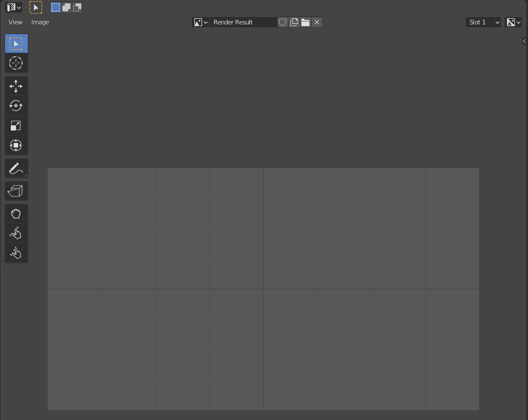Screen dimensions: 528x420
Task: Open the Image menu
Action: coord(40,22)
